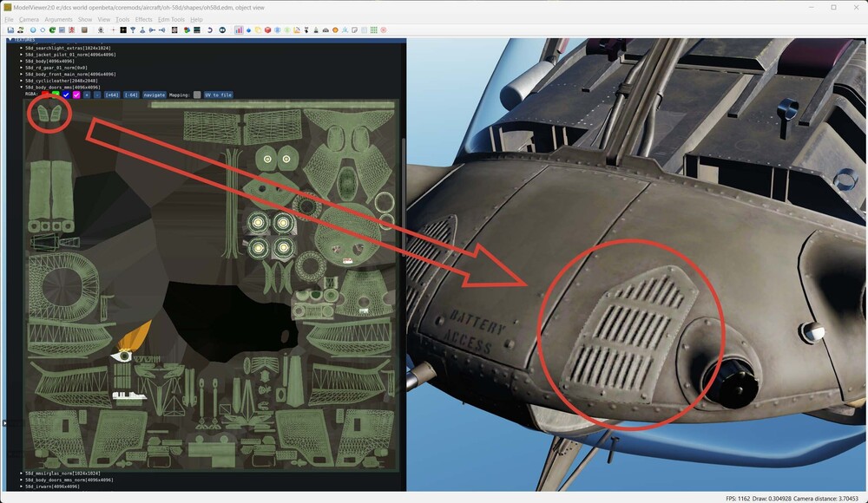Click the folder icon at toolbar start
Image resolution: width=868 pixels, height=503 pixels.
(10, 29)
